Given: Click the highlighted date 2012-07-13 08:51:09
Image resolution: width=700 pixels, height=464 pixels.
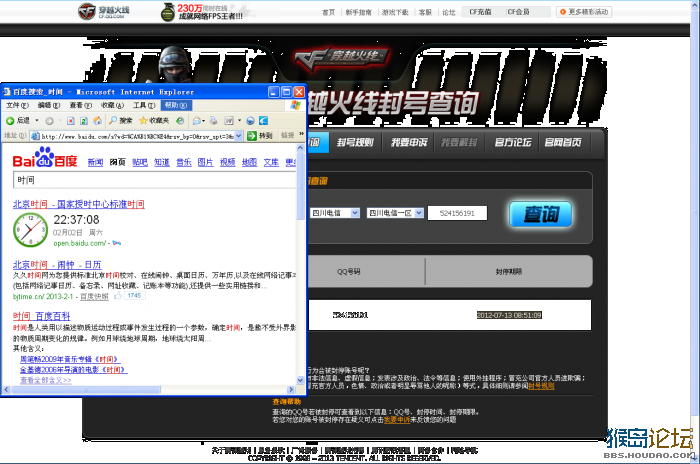Looking at the screenshot, I should [509, 315].
